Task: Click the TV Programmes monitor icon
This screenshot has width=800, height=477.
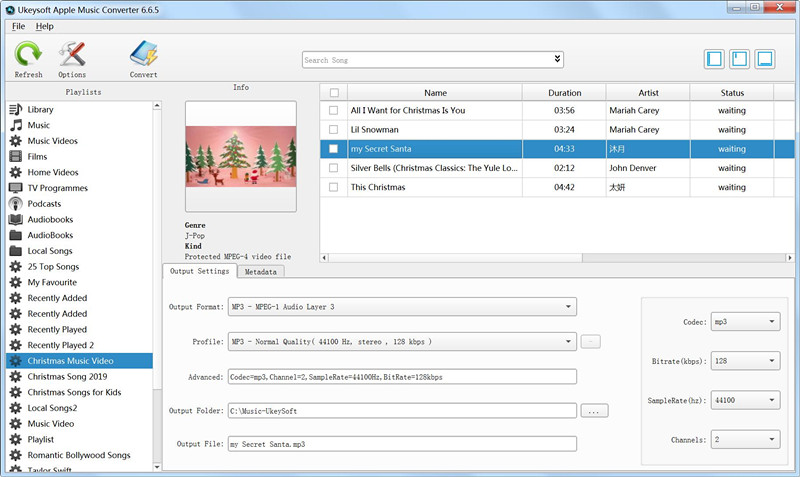Action: 16,188
